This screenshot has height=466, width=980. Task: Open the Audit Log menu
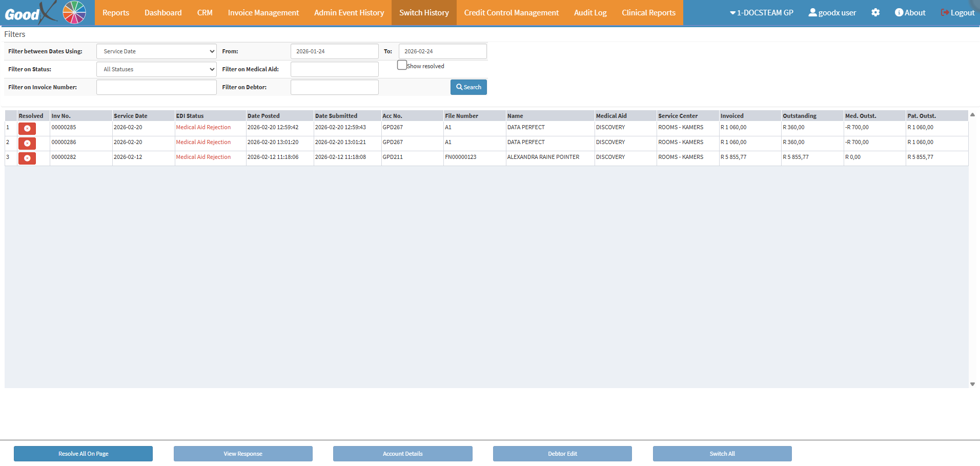point(590,12)
